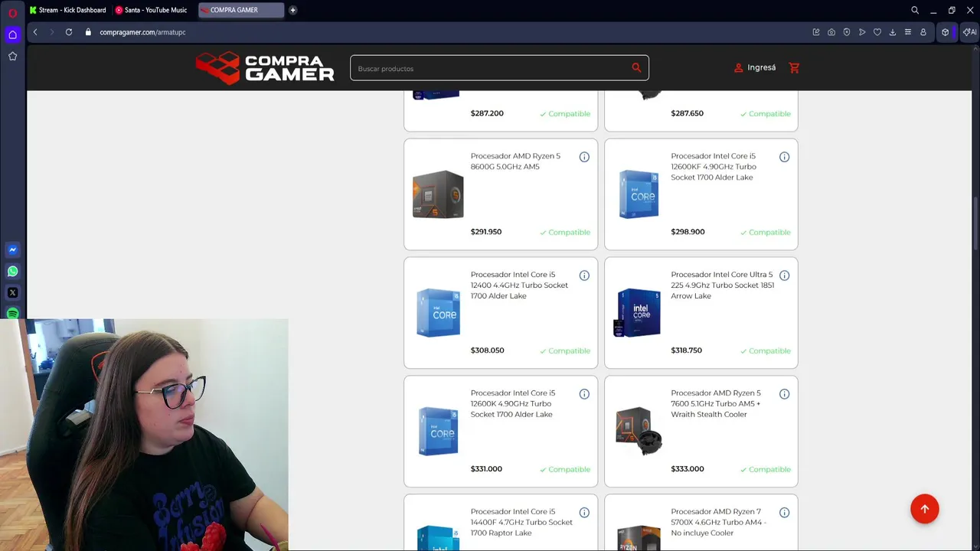This screenshot has width=980, height=551.
Task: Show info for AMD Ryzen 7 5700X
Action: point(784,513)
